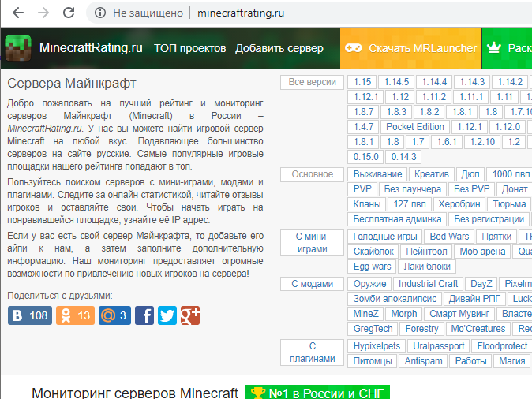Image resolution: width=532 pixels, height=399 pixels.
Task: Pick the Industrial Craft mod tag
Action: (428, 284)
